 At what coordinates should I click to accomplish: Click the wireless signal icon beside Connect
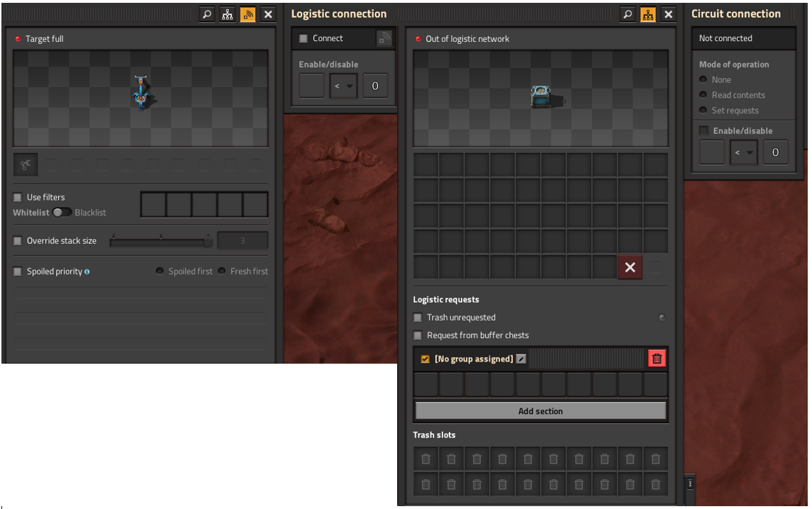click(x=384, y=39)
